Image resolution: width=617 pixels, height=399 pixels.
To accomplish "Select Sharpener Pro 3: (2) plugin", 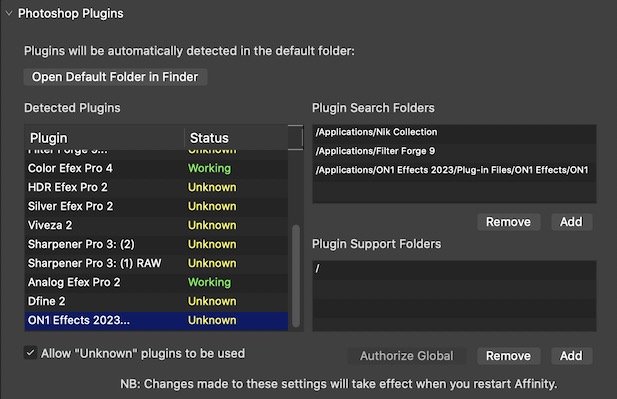I will [x=156, y=244].
